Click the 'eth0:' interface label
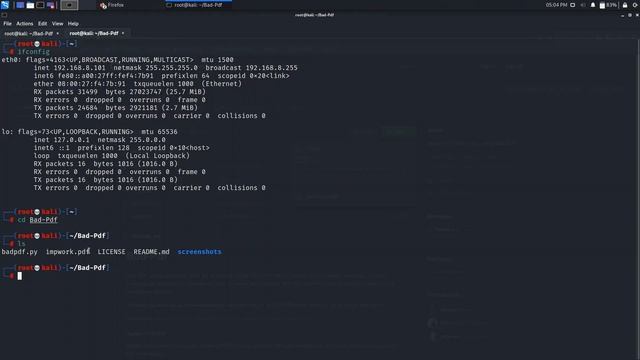This screenshot has width=640, height=360. [11, 60]
